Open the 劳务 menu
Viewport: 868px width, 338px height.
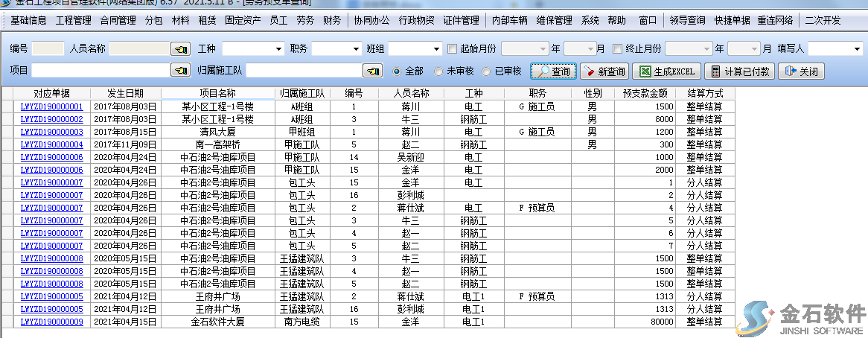pos(305,20)
